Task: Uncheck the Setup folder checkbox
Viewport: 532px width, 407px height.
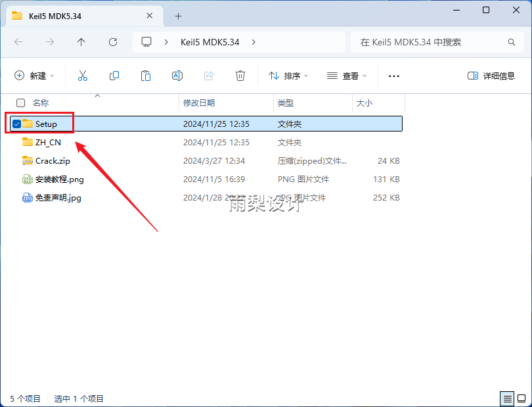Action: [x=16, y=124]
